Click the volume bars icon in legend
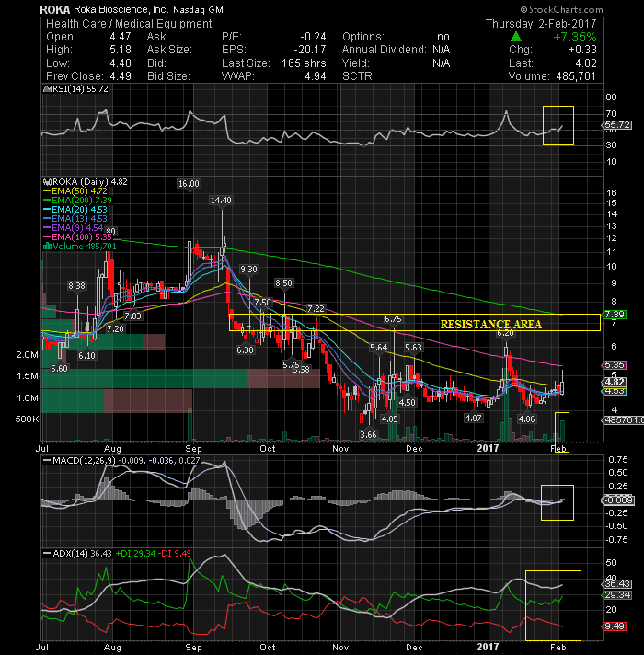Screen dimensions: 644x655 coord(47,246)
